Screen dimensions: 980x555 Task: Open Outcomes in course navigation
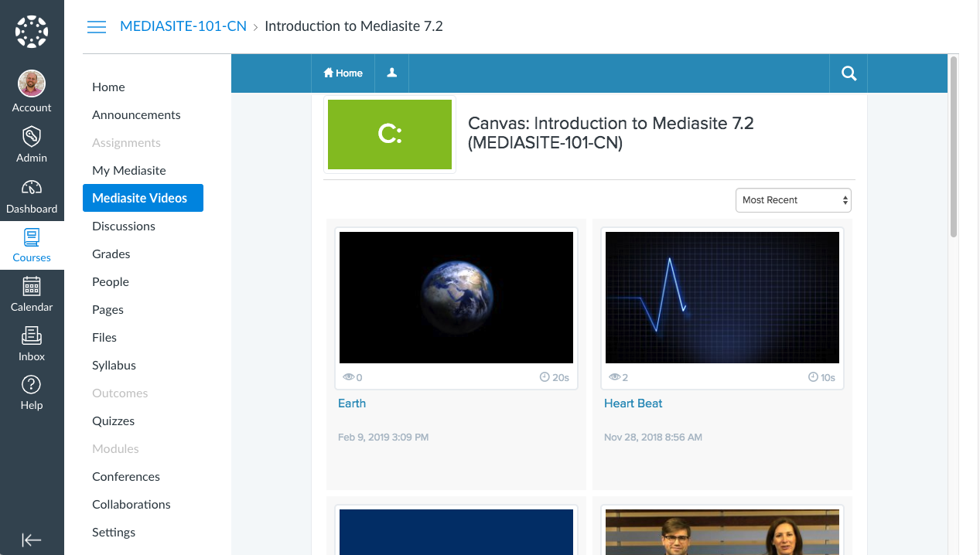[x=120, y=393]
